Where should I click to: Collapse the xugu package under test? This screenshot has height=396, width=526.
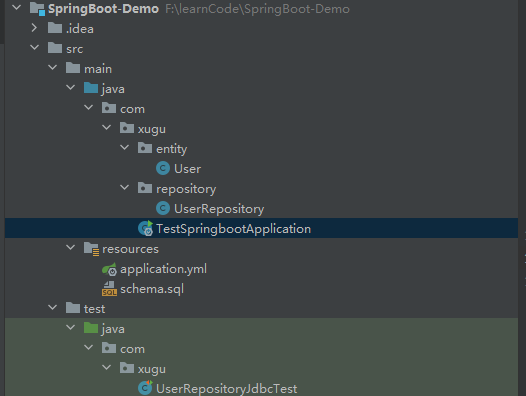coord(106,367)
